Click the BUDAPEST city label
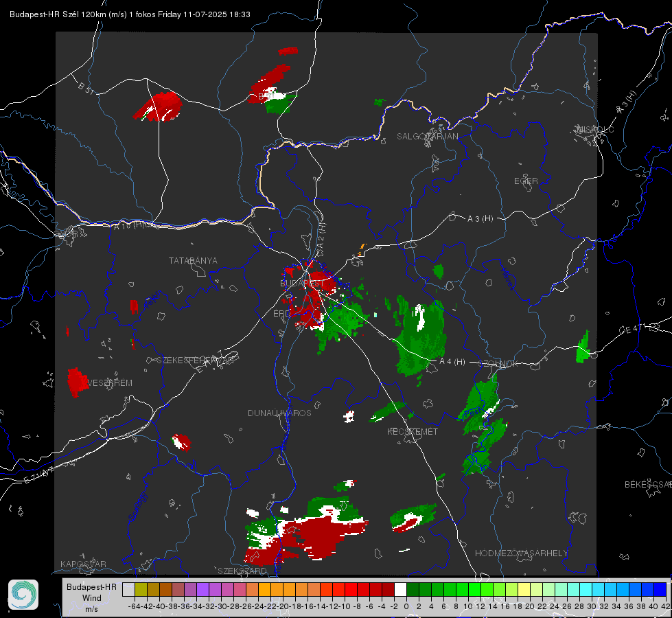Screen dimensions: 672x618 pyautogui.click(x=302, y=284)
